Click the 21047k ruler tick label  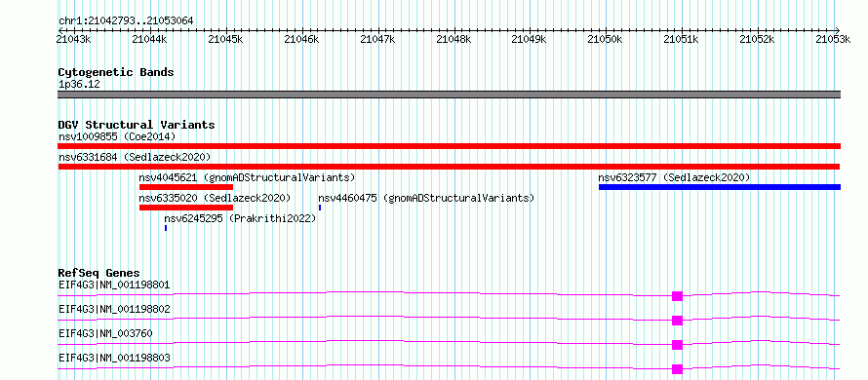[377, 39]
